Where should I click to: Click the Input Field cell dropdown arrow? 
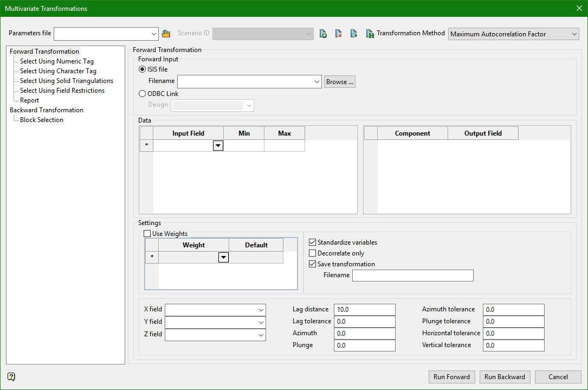point(218,145)
